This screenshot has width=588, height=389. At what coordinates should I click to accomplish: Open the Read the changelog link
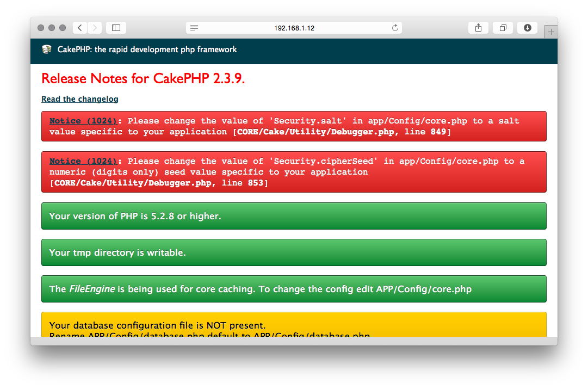pyautogui.click(x=79, y=99)
